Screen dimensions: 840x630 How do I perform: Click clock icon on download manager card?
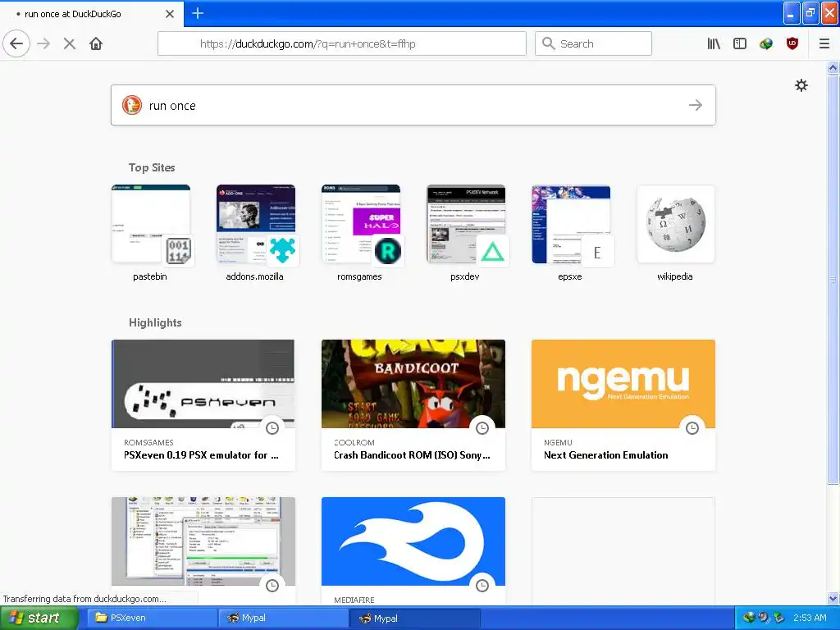[272, 586]
